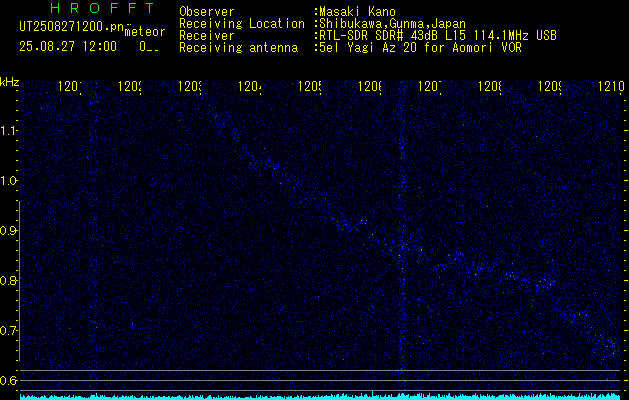
Task: Click the 1202 time marker
Action: pos(130,86)
